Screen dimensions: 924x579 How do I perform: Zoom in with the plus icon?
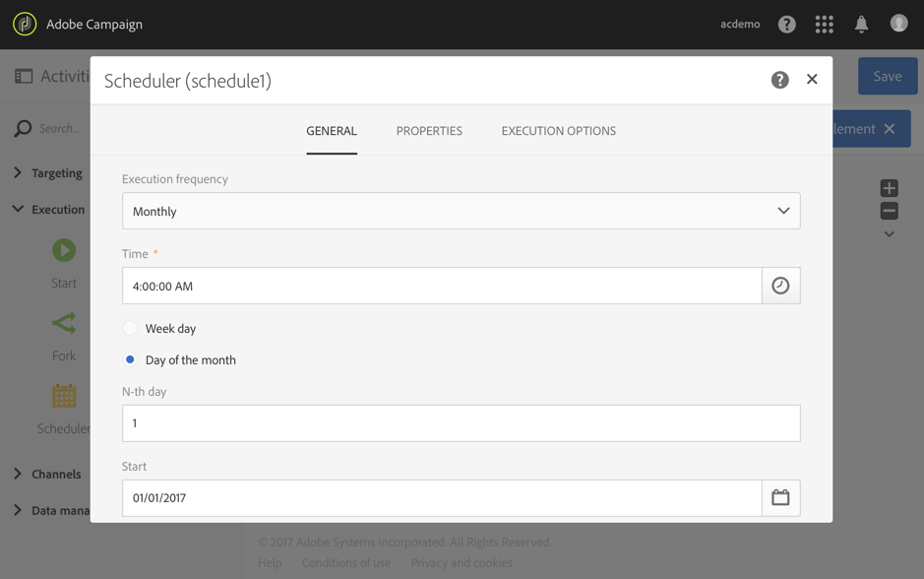890,188
